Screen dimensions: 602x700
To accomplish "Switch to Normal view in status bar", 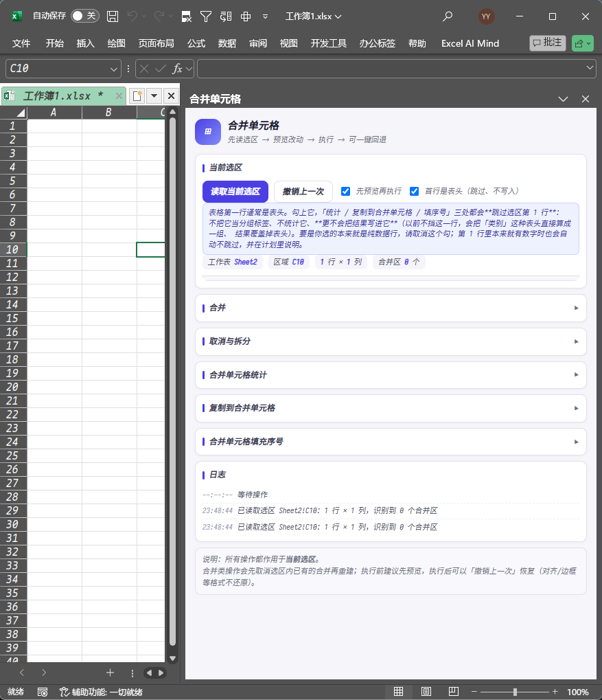I will point(399,692).
